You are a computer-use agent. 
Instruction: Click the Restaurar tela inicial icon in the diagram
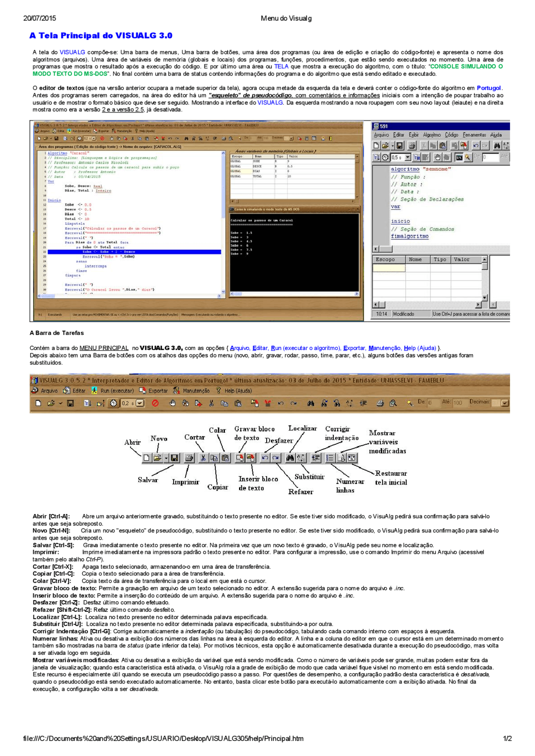(352, 458)
